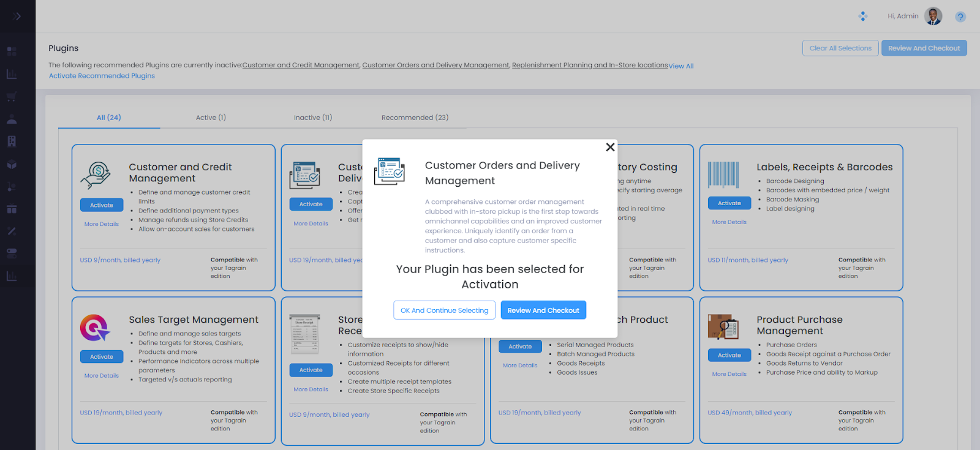Open the percent discount icon in sidebar
This screenshot has width=980, height=450.
(12, 231)
